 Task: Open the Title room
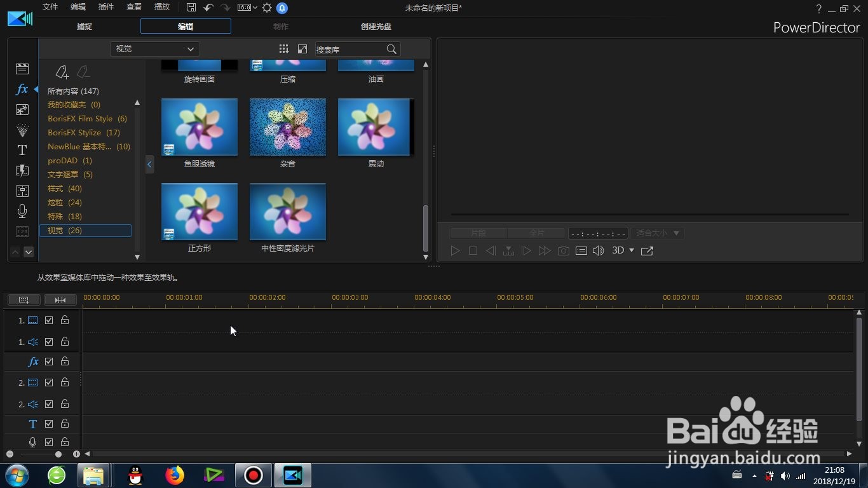[x=22, y=150]
